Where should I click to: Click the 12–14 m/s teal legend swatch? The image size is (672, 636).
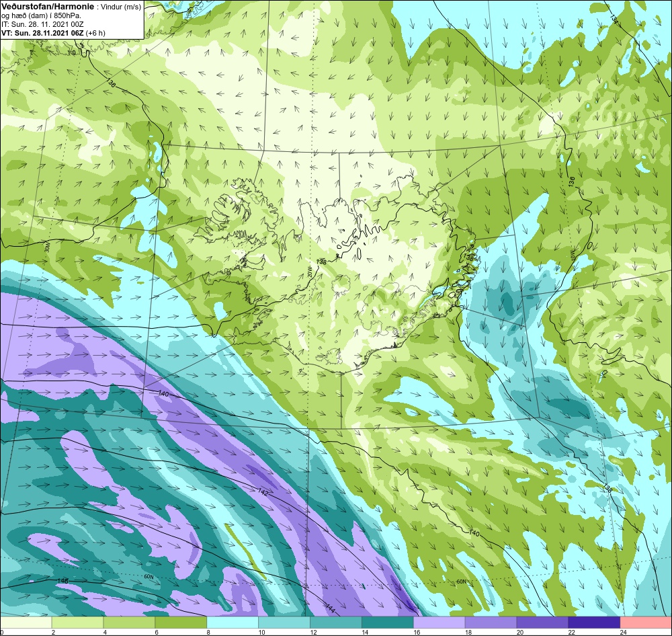tap(336, 622)
